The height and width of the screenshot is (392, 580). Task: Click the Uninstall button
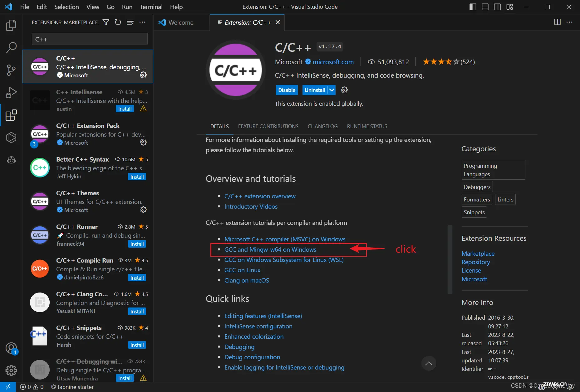(315, 90)
